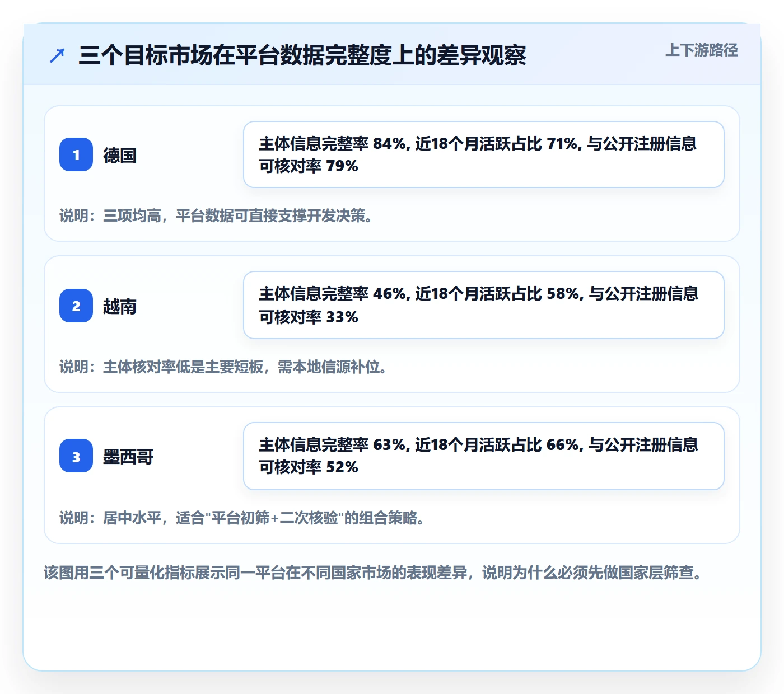Click the number 3 badge for 墨西哥
The width and height of the screenshot is (784, 694).
(76, 456)
